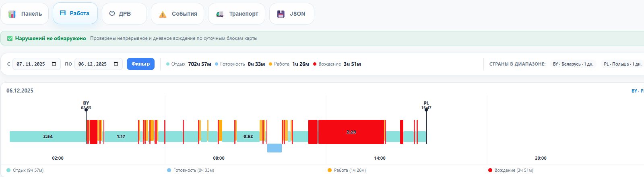The width and height of the screenshot is (644, 177).
Task: Open ДРВ tab clock icon
Action: point(112,13)
